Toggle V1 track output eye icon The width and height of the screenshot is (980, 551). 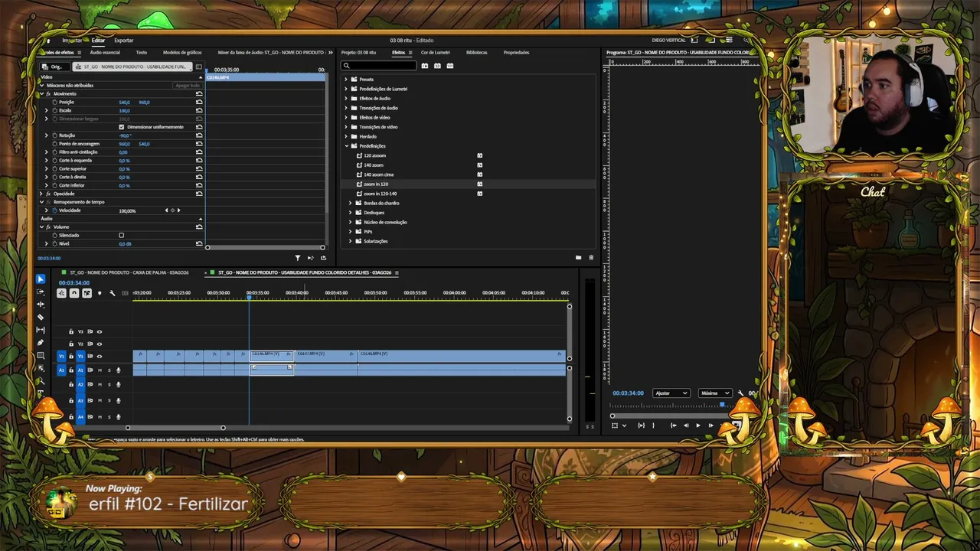coord(100,357)
